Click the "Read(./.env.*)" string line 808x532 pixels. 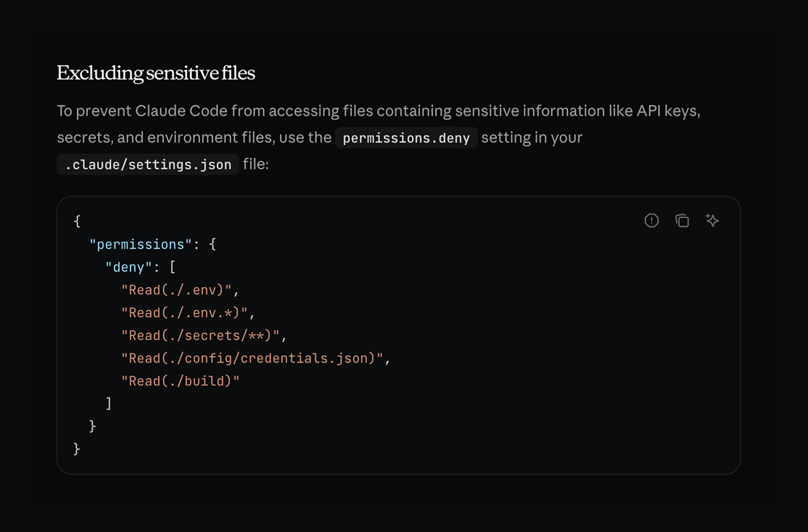pyautogui.click(x=185, y=313)
